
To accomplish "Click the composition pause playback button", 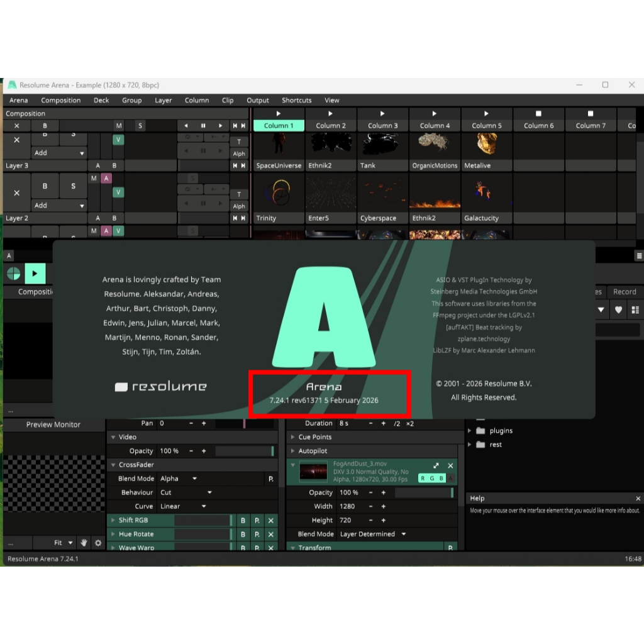I will (203, 126).
